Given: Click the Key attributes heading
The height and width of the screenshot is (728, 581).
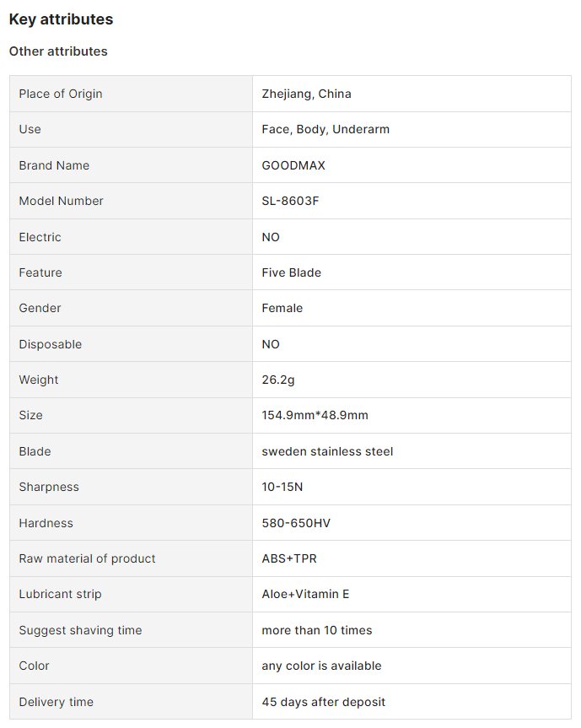Looking at the screenshot, I should [61, 19].
